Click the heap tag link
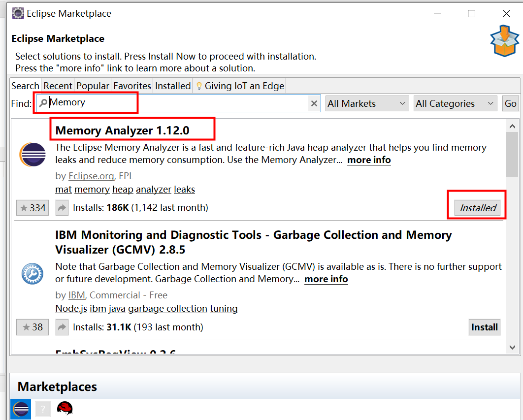Viewport: 523px width, 420px height. coord(123,190)
